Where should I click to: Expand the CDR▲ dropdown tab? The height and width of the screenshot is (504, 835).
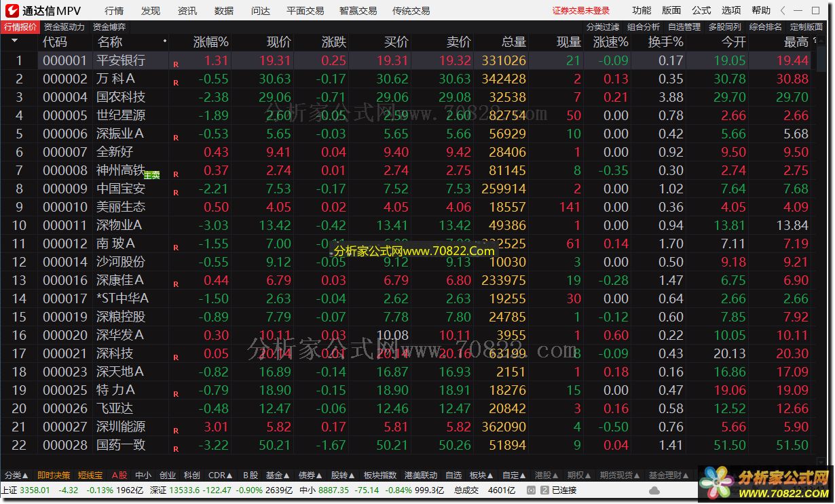221,476
